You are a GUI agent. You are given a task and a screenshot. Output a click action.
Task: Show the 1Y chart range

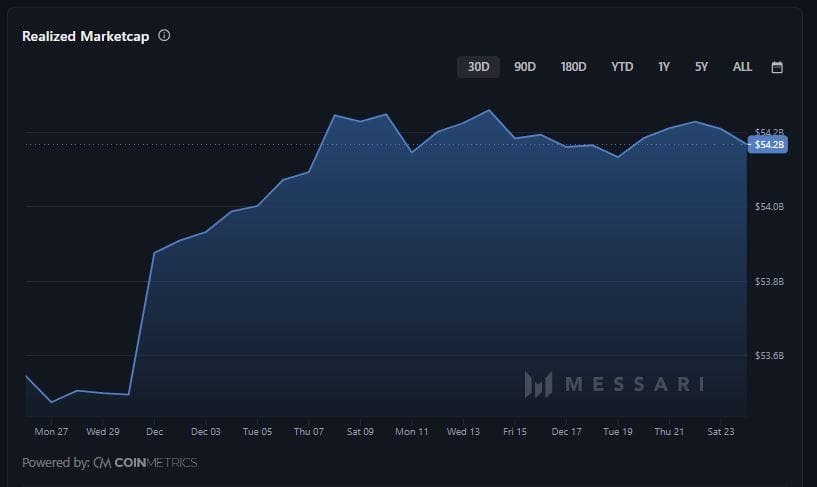(x=664, y=67)
